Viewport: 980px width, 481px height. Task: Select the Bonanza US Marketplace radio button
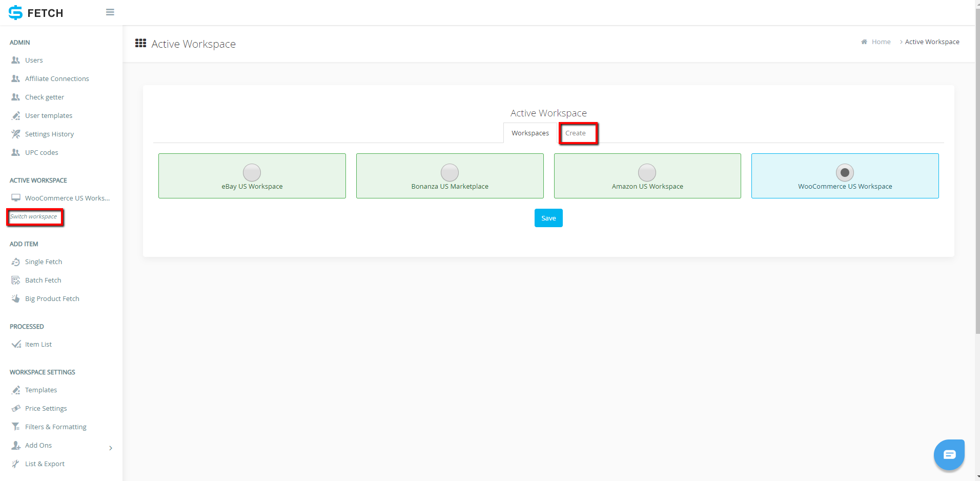click(x=450, y=173)
